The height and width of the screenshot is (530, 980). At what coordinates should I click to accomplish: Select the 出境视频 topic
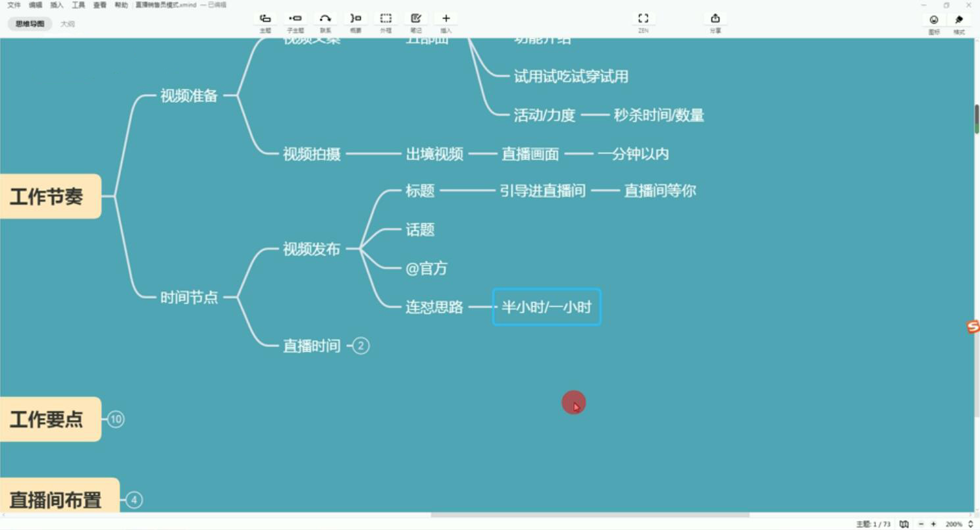click(434, 154)
